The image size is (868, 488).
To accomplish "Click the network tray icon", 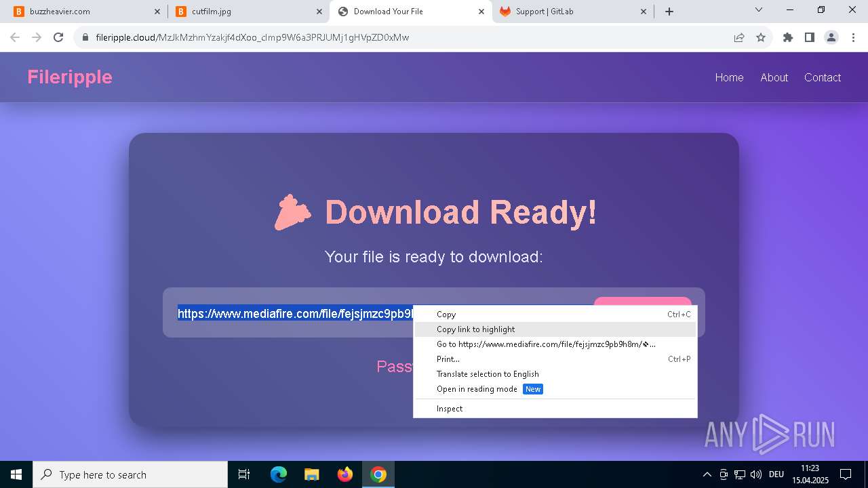I will 740,474.
